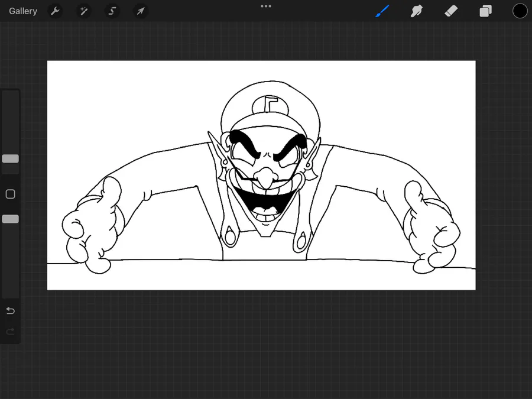Select the Smudge tool
Image resolution: width=532 pixels, height=399 pixels.
coord(416,11)
